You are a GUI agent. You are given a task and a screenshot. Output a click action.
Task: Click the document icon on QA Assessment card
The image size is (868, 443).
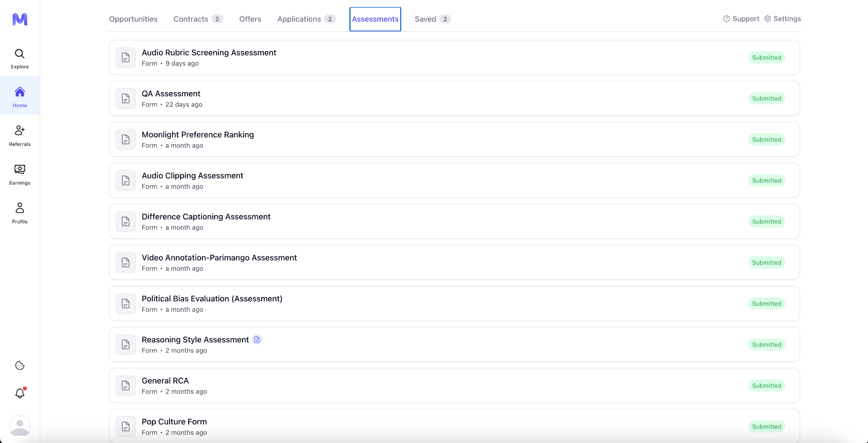click(x=126, y=98)
